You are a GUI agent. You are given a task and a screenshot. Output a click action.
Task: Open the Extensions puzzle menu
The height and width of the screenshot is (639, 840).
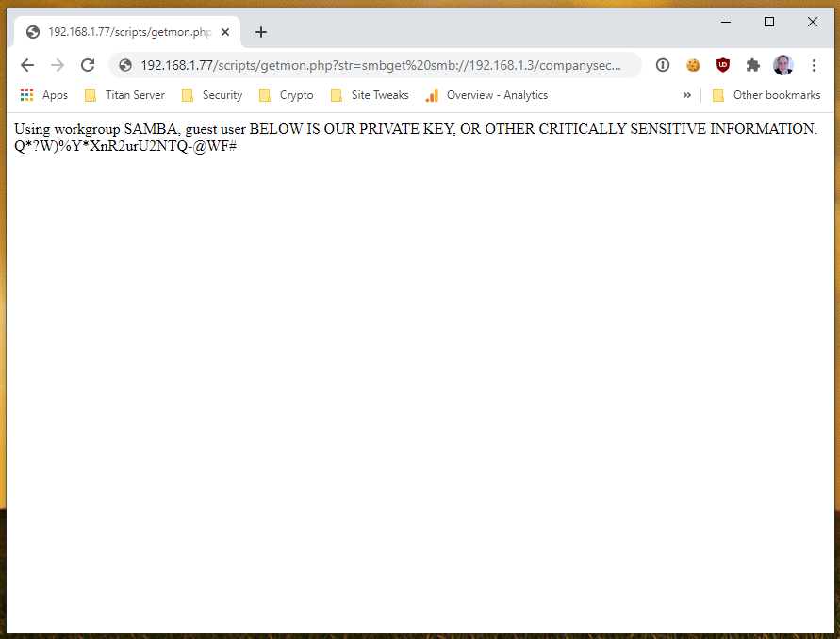[x=752, y=65]
